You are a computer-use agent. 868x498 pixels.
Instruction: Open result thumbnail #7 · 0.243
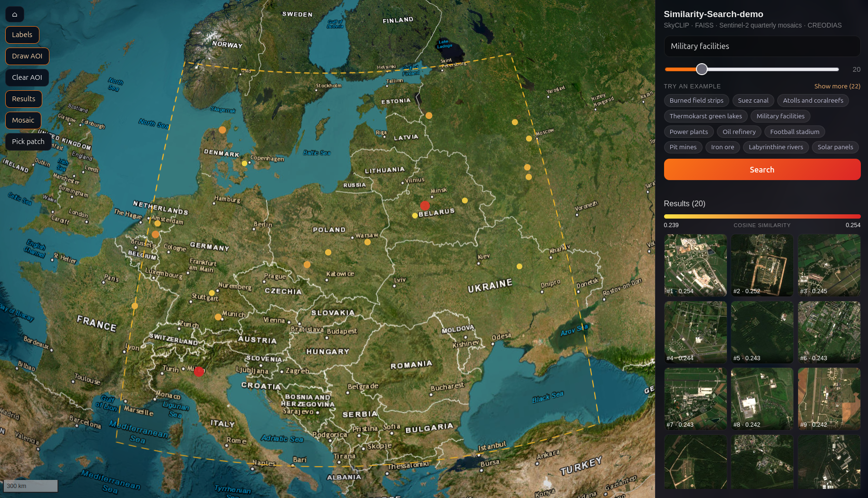[x=695, y=399]
